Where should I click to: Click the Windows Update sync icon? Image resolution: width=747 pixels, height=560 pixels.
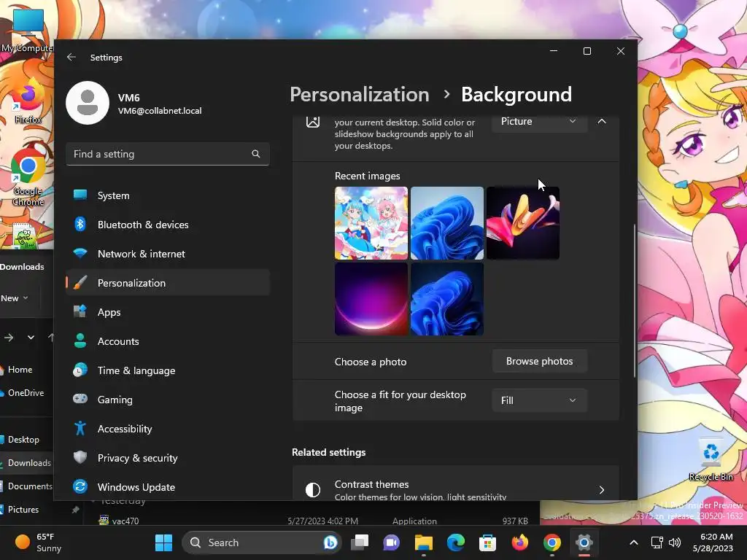80,486
